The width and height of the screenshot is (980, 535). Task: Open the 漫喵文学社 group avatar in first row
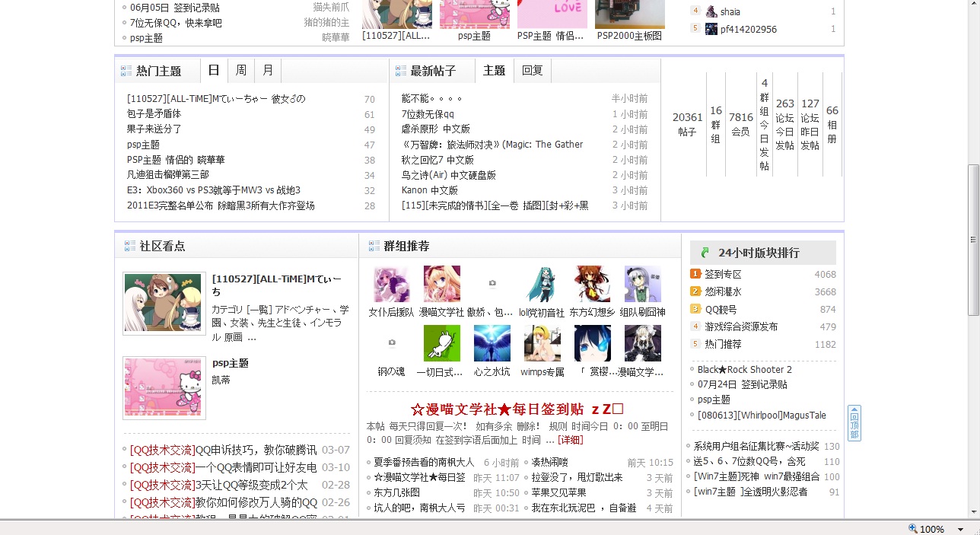pyautogui.click(x=442, y=284)
